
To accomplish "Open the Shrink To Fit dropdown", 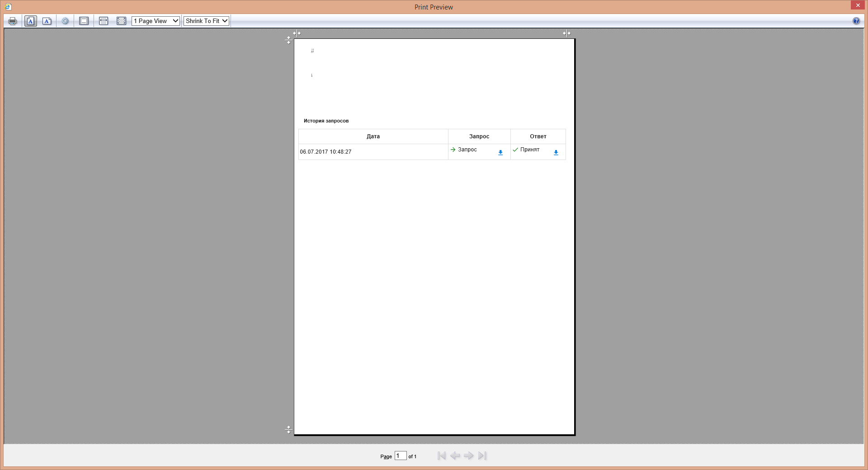I will pyautogui.click(x=206, y=21).
